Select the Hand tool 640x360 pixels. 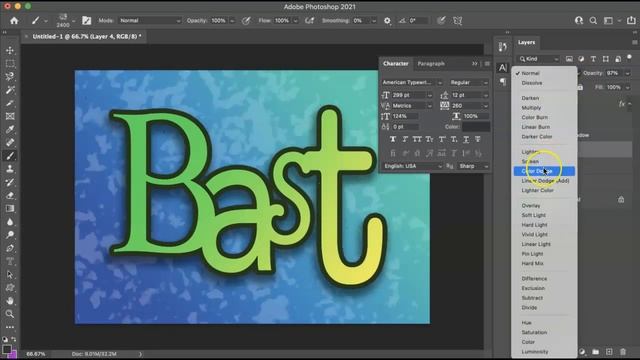pyautogui.click(x=10, y=301)
